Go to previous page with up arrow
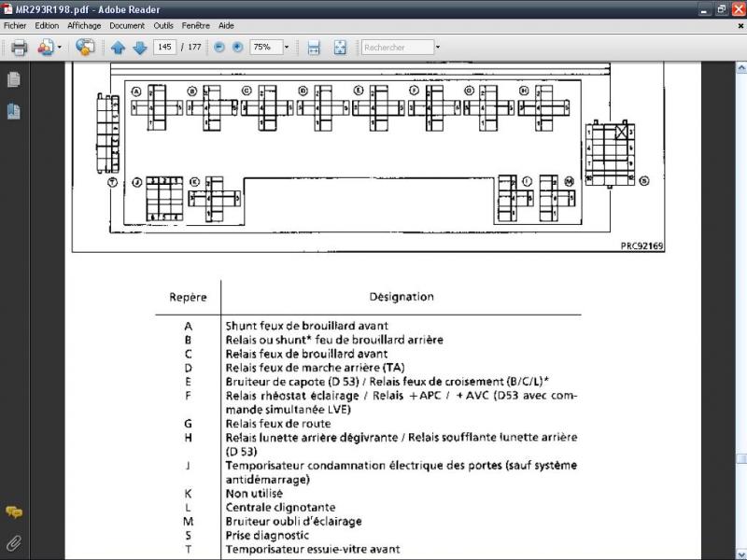The image size is (747, 560). 118,48
